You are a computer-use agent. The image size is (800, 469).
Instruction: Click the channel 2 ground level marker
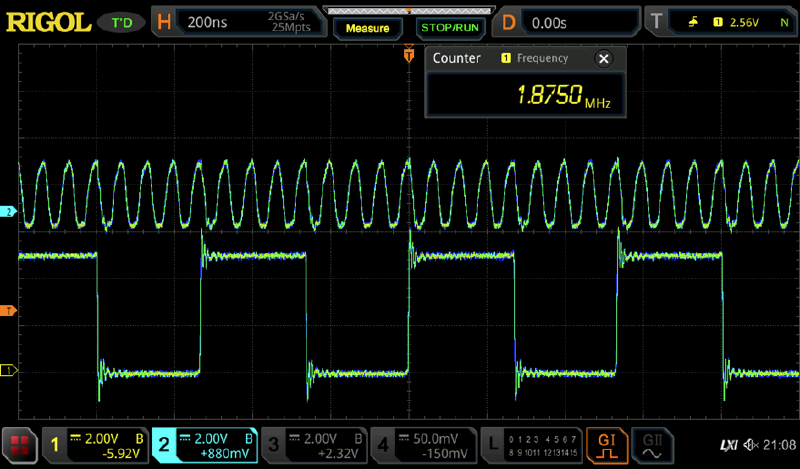[10, 213]
